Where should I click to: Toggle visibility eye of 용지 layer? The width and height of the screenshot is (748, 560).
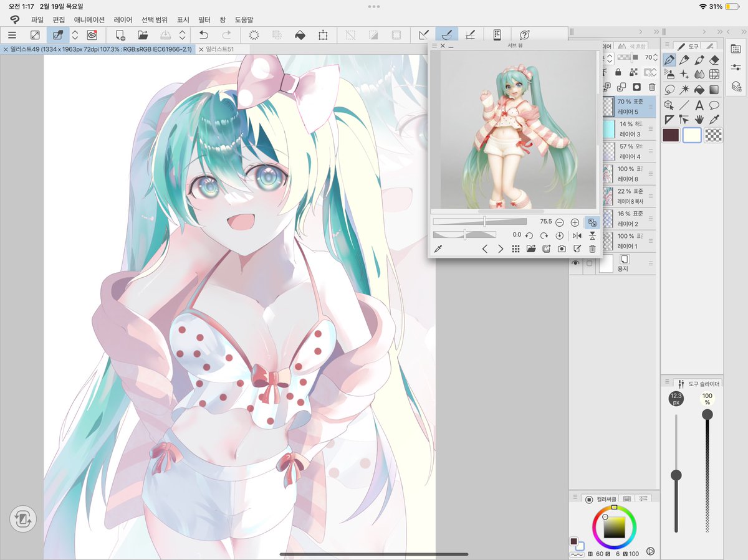point(575,264)
